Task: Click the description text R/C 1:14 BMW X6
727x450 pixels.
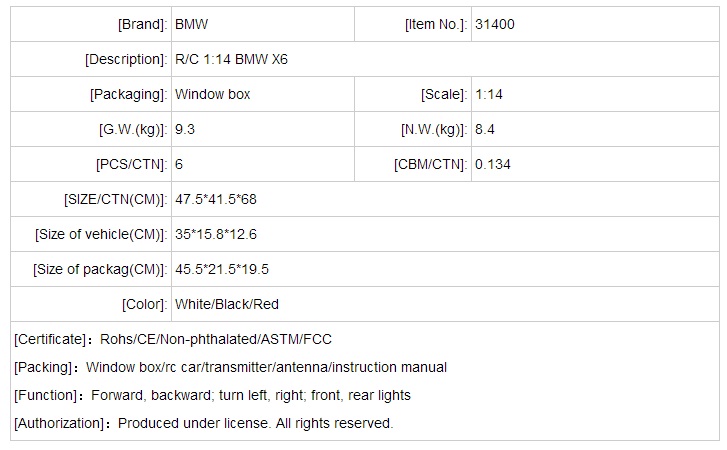Action: [x=231, y=59]
